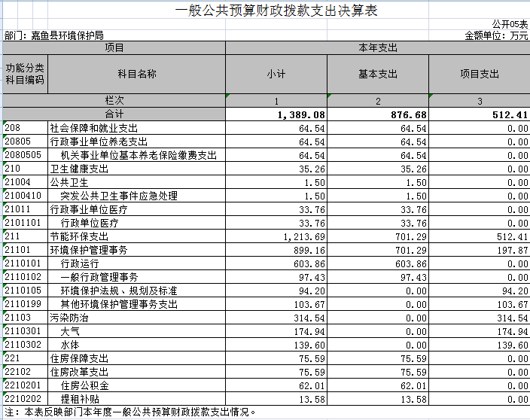530x420 pixels.
Task: Click the 公共卫生 cell
Action: pyautogui.click(x=137, y=182)
